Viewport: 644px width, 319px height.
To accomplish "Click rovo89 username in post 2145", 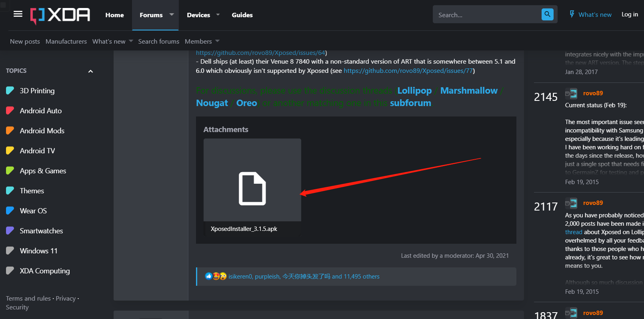I will coord(593,93).
